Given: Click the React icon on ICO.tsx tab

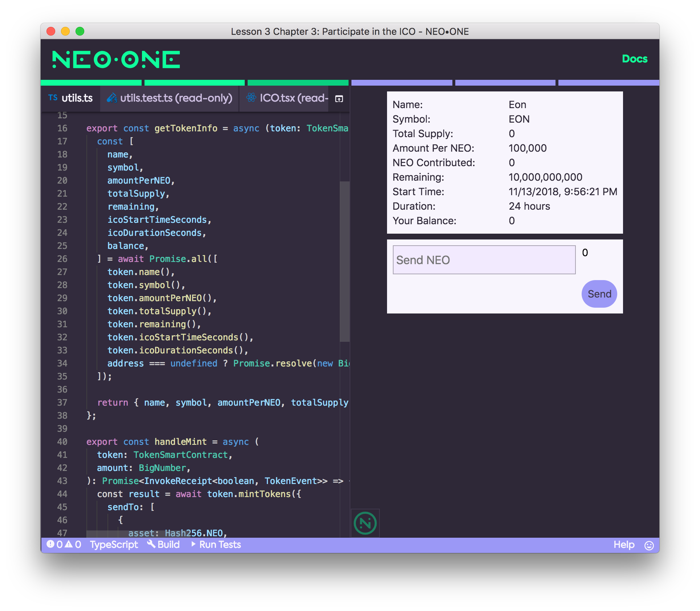Looking at the screenshot, I should coord(251,97).
